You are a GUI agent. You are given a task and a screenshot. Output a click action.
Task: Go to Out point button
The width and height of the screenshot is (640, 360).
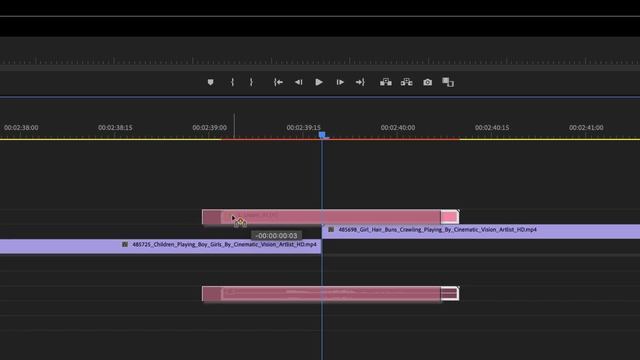[360, 82]
